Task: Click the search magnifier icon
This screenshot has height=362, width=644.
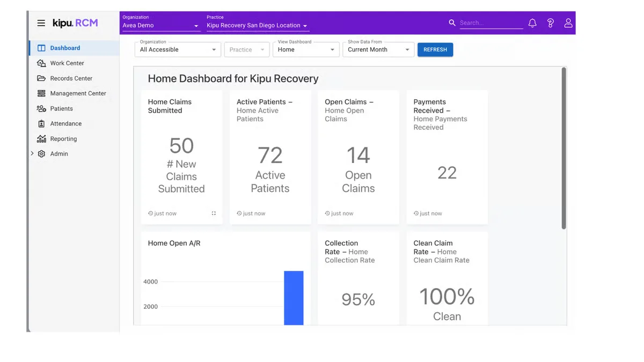Action: pos(452,23)
